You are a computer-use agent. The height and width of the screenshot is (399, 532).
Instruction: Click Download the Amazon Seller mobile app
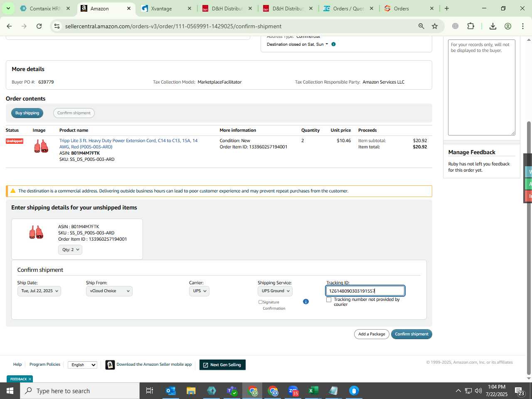pyautogui.click(x=154, y=365)
